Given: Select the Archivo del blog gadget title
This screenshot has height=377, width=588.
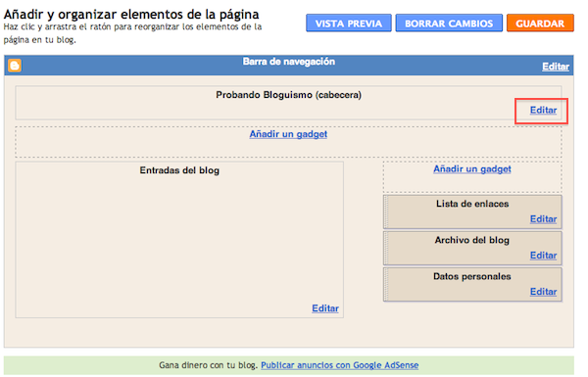Looking at the screenshot, I should point(472,240).
